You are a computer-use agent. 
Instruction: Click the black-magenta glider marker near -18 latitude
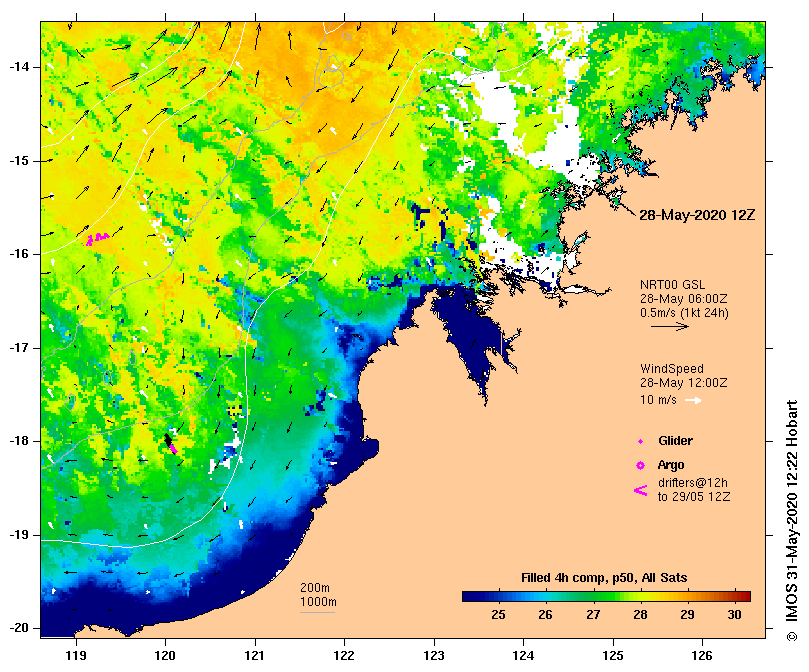coord(170,444)
